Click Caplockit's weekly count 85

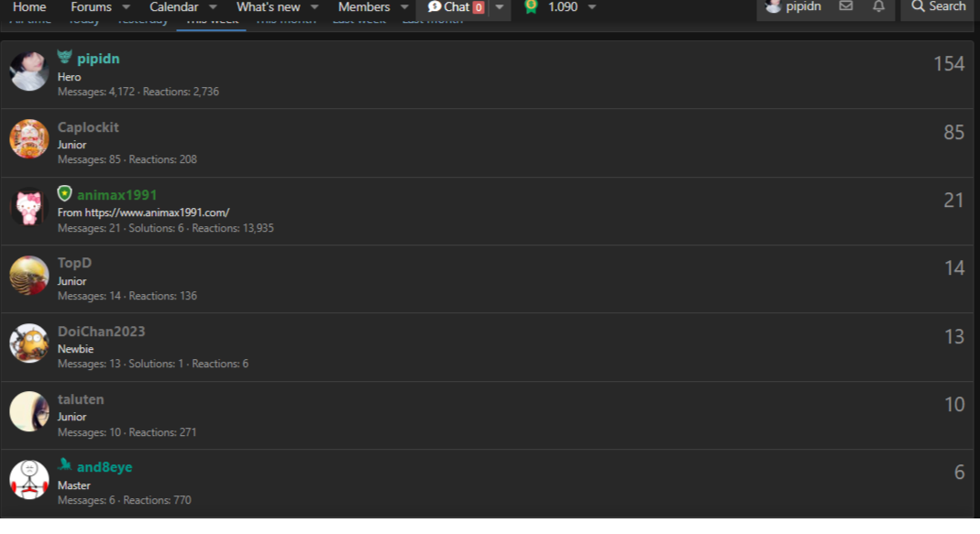(x=953, y=132)
